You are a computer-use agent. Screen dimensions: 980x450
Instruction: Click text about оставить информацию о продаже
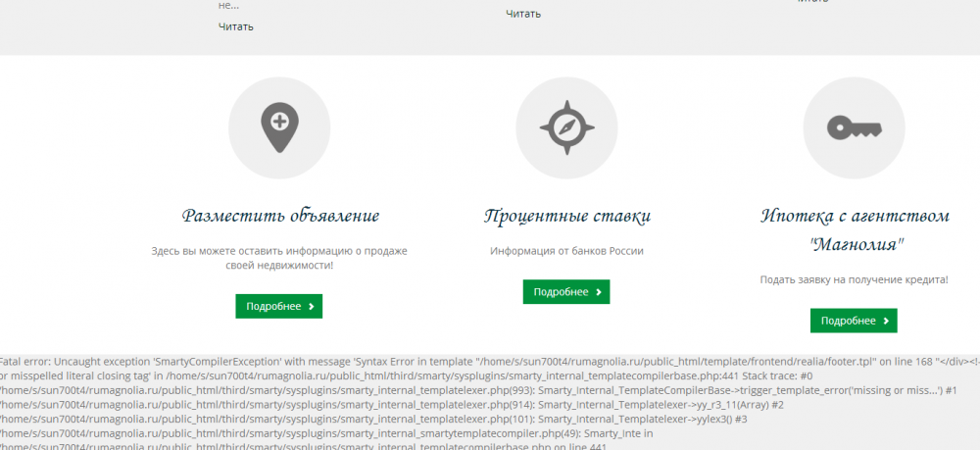tap(279, 258)
